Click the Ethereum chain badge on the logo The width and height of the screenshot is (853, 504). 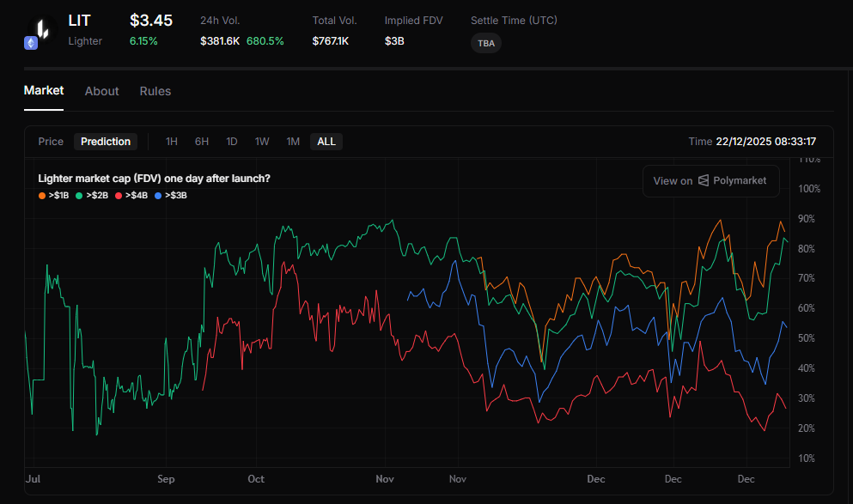(x=31, y=42)
